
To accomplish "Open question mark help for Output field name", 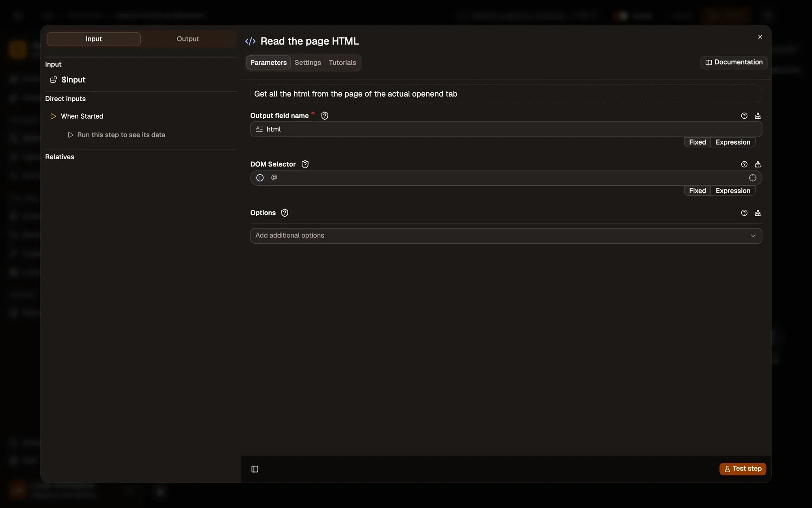I will (744, 116).
